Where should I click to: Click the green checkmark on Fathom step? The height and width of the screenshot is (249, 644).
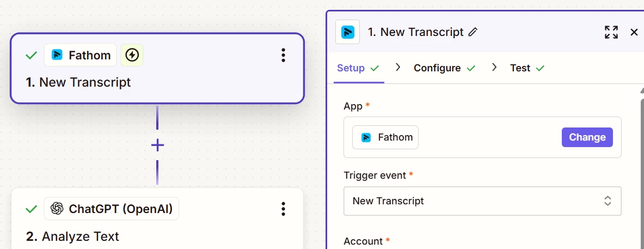point(31,55)
